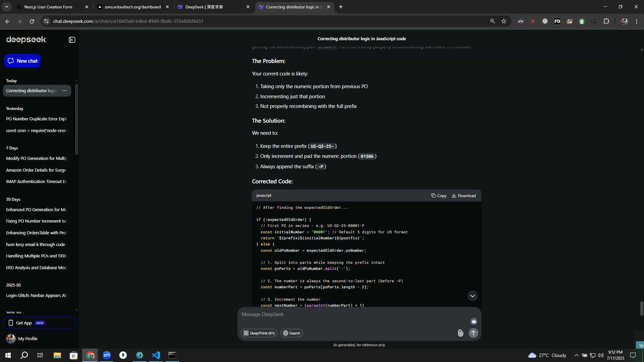Open PO Number Duplicate Error chat
The width and height of the screenshot is (644, 362).
(36, 119)
